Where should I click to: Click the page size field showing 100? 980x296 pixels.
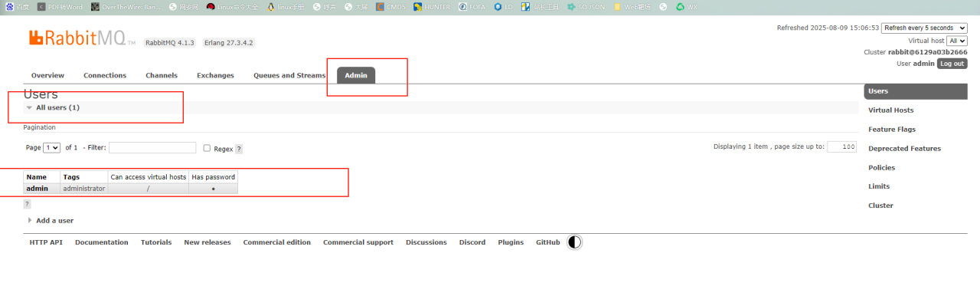click(x=842, y=147)
